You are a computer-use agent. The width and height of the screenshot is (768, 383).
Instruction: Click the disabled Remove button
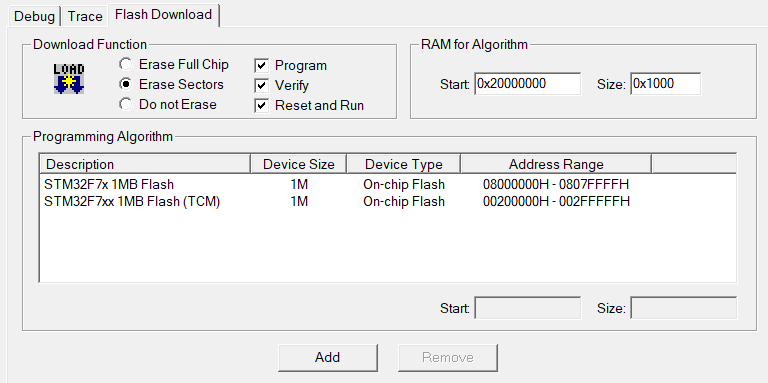[448, 358]
